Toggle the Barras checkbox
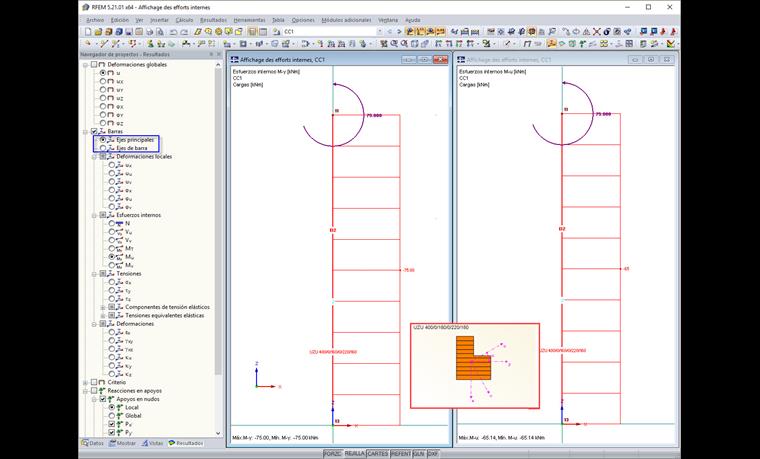760x459 pixels. pyautogui.click(x=94, y=131)
